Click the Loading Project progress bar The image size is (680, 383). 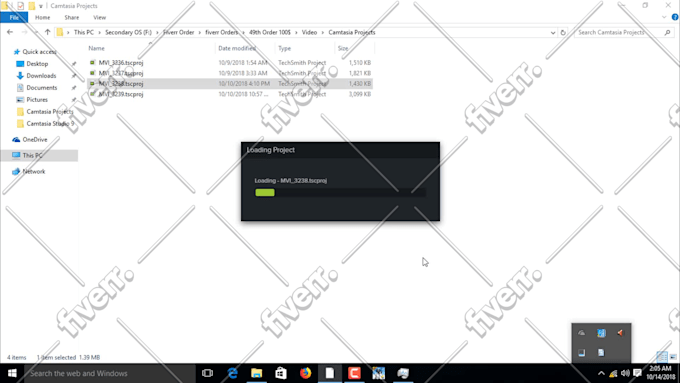[x=340, y=193]
